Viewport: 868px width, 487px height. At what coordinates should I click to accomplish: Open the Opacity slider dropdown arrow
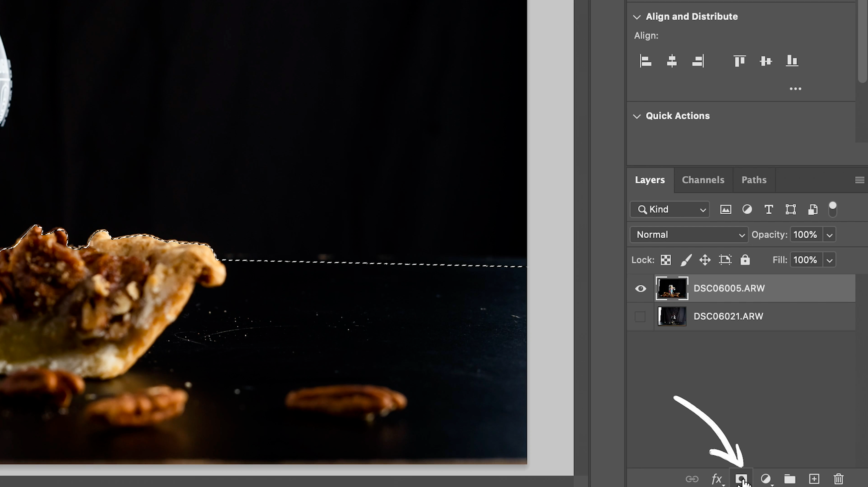(829, 235)
